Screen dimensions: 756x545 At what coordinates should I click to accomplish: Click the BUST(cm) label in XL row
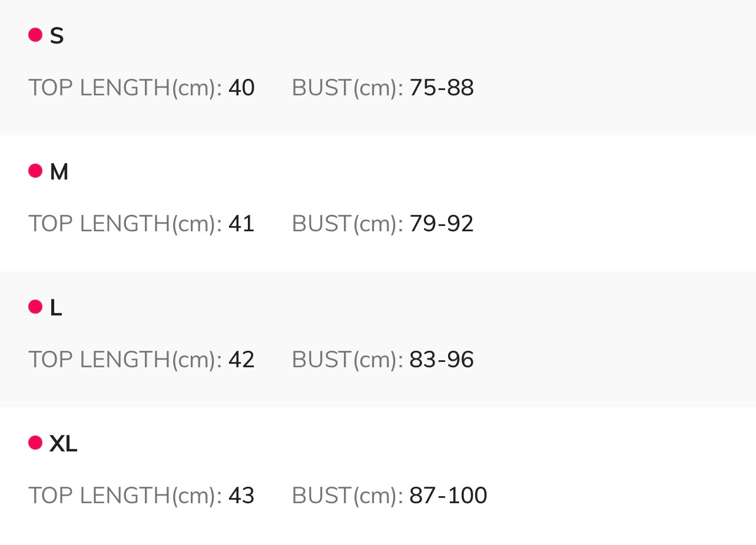(x=347, y=496)
